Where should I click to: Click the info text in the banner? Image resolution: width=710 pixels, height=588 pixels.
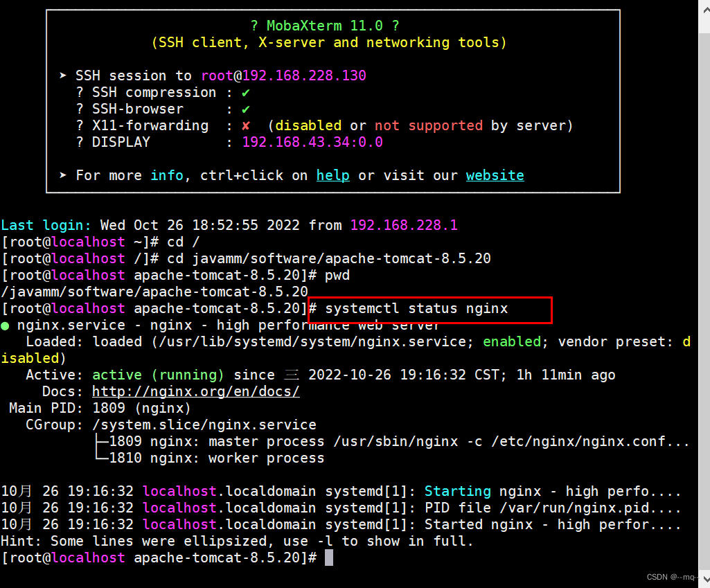[x=167, y=175]
